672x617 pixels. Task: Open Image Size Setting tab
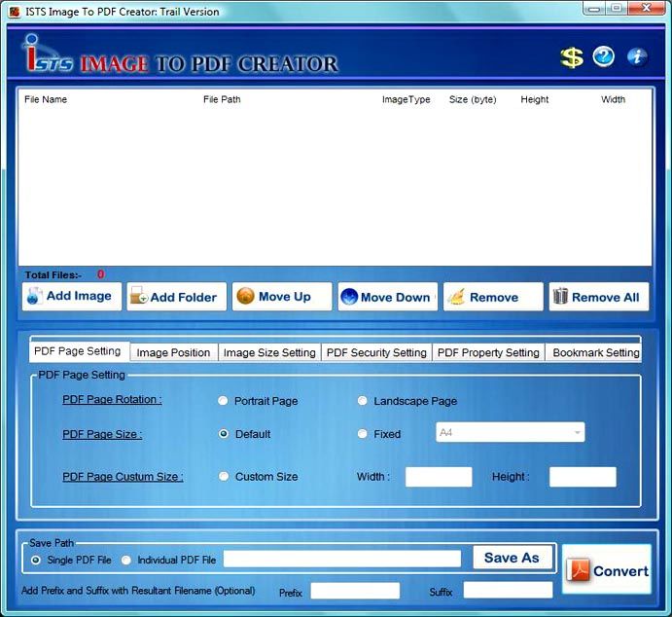pyautogui.click(x=269, y=353)
